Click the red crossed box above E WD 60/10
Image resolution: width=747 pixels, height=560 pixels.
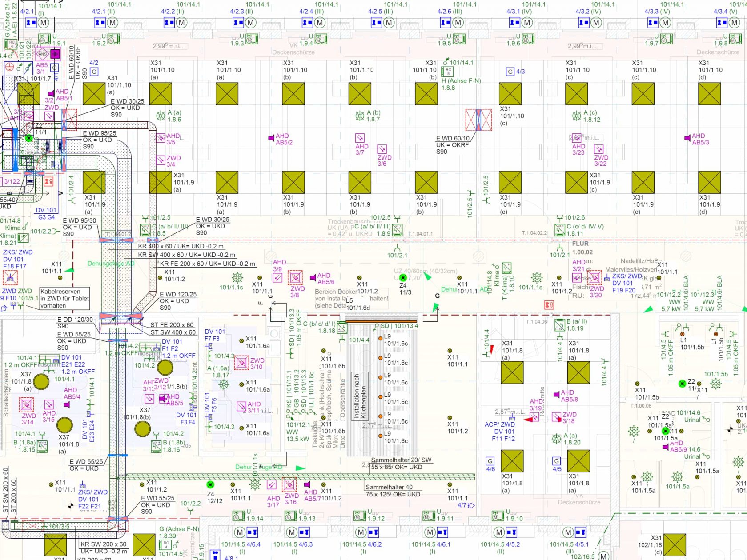click(x=478, y=120)
